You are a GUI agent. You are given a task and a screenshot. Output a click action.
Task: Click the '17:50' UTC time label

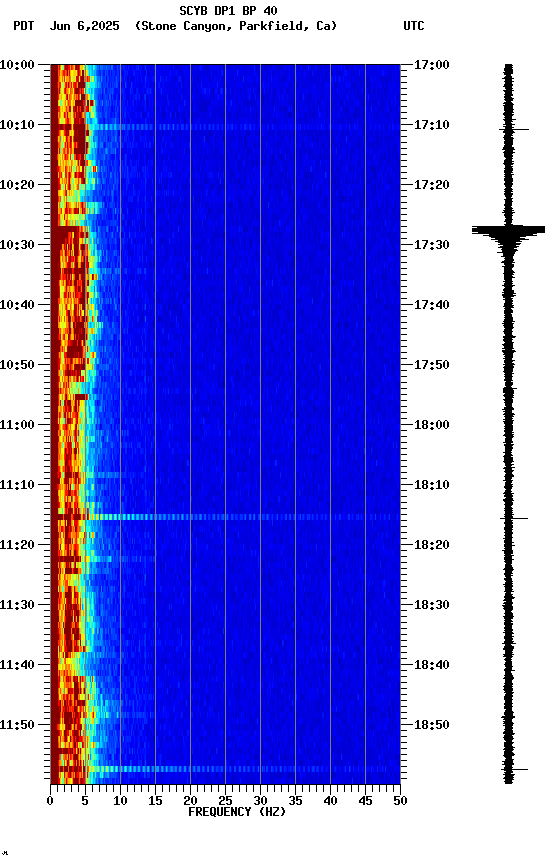coord(432,365)
